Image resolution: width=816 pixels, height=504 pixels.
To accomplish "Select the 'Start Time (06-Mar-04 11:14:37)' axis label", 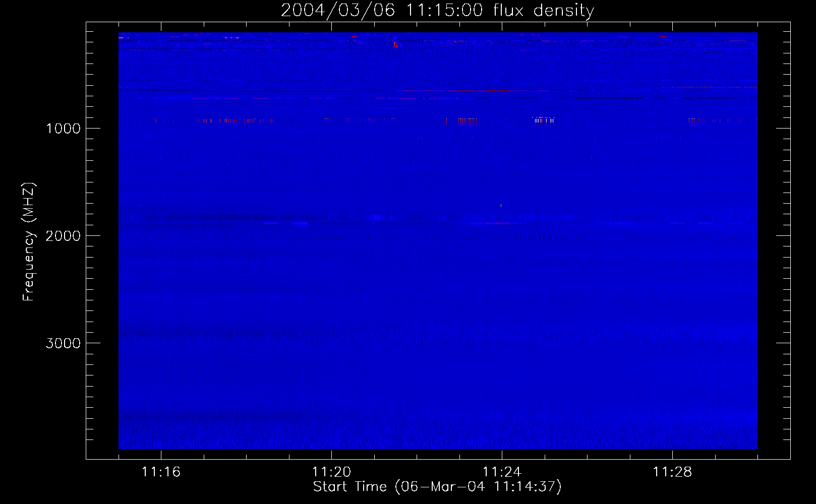I will tap(437, 487).
